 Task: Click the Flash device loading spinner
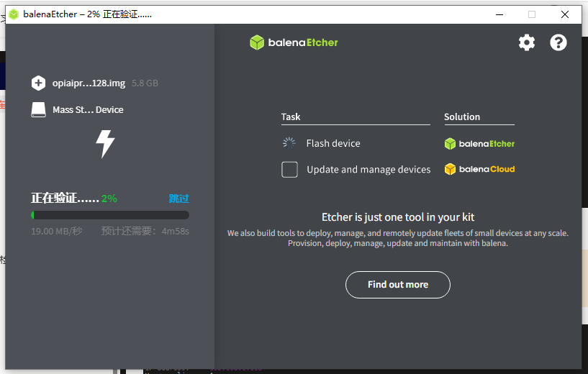(289, 143)
